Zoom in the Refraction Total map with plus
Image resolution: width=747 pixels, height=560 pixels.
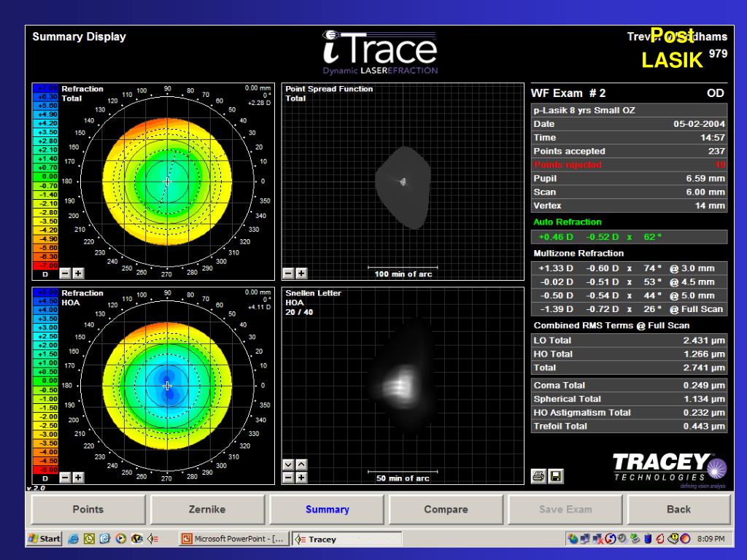[x=79, y=273]
